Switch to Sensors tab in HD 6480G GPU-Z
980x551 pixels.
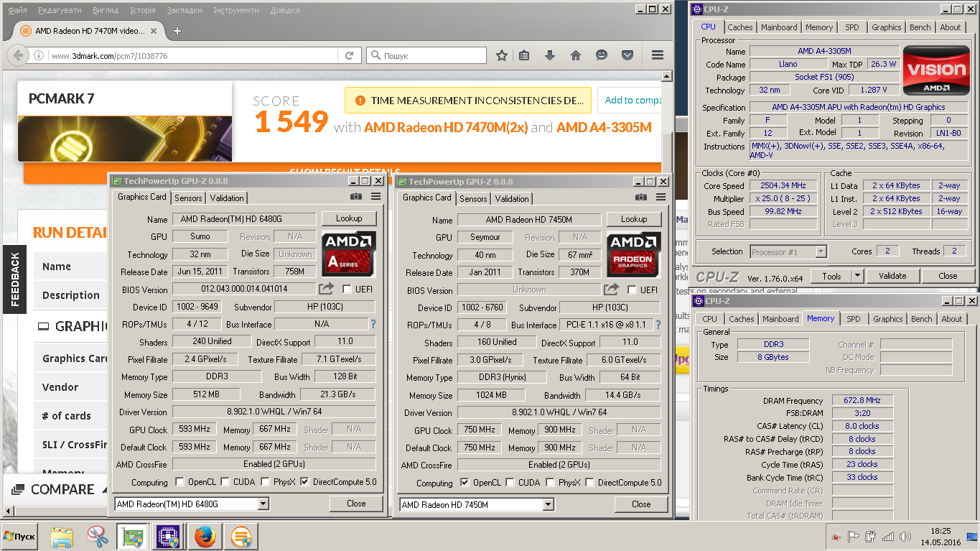(189, 198)
